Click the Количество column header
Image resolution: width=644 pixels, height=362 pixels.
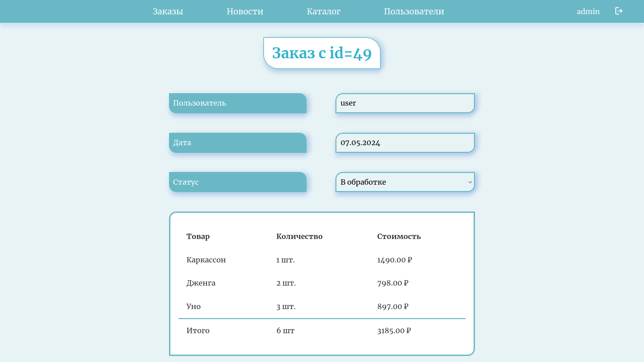click(x=299, y=236)
